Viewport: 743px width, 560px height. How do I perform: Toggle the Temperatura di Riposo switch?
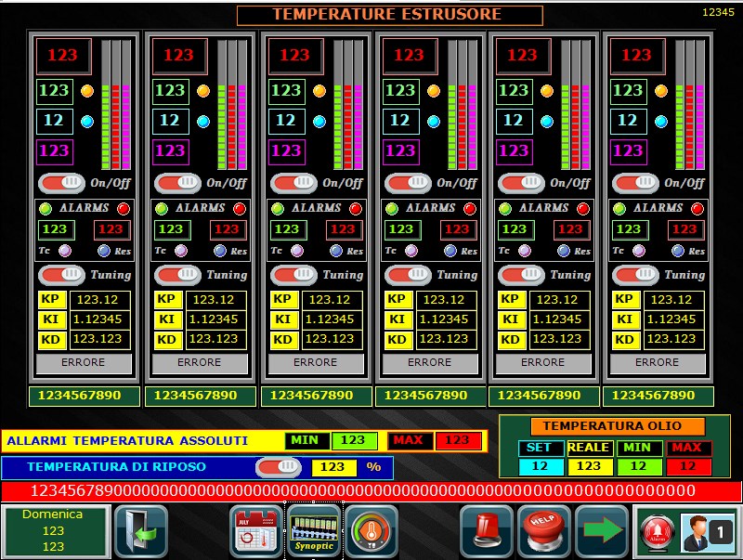click(279, 467)
